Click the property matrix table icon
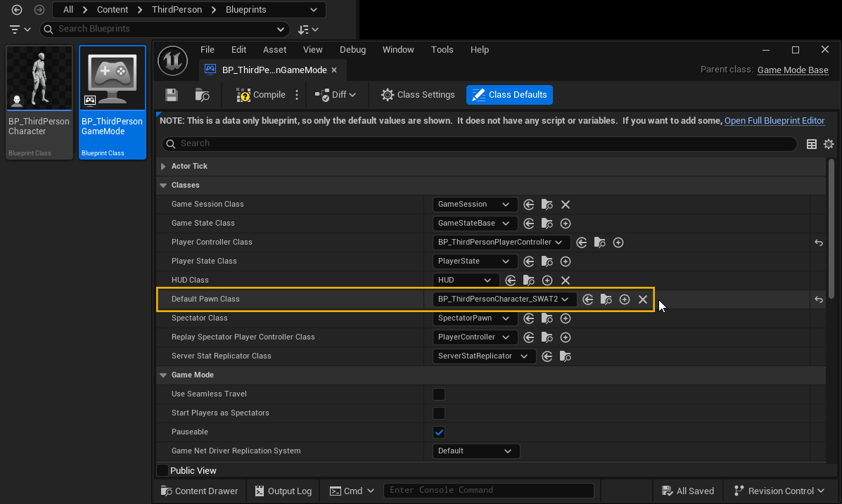This screenshot has width=842, height=504. 812,144
